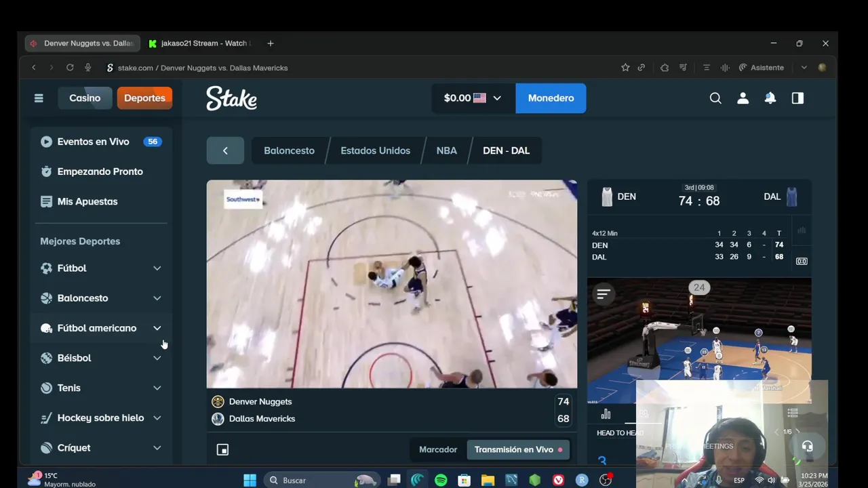The height and width of the screenshot is (488, 868).
Task: Copy page link with chain icon
Action: point(641,68)
